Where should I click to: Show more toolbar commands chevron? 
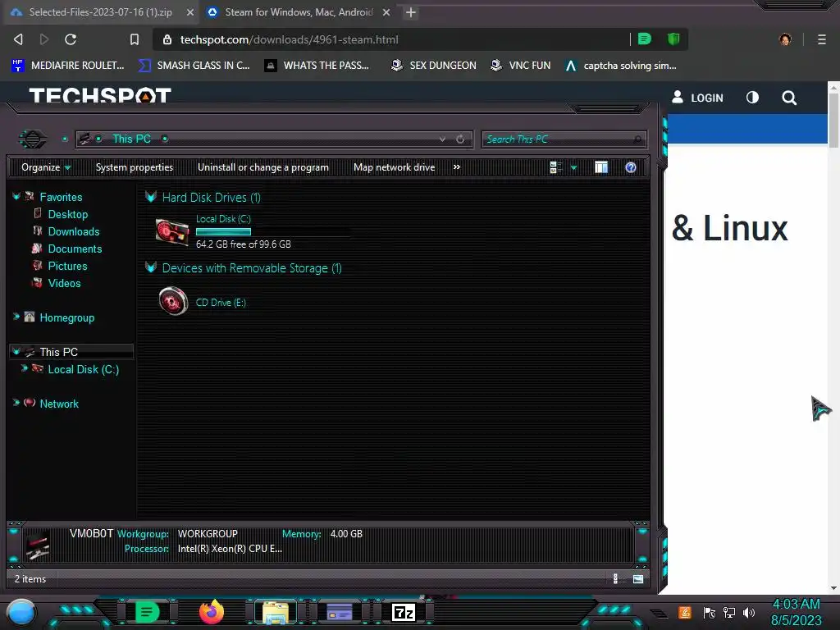[456, 167]
